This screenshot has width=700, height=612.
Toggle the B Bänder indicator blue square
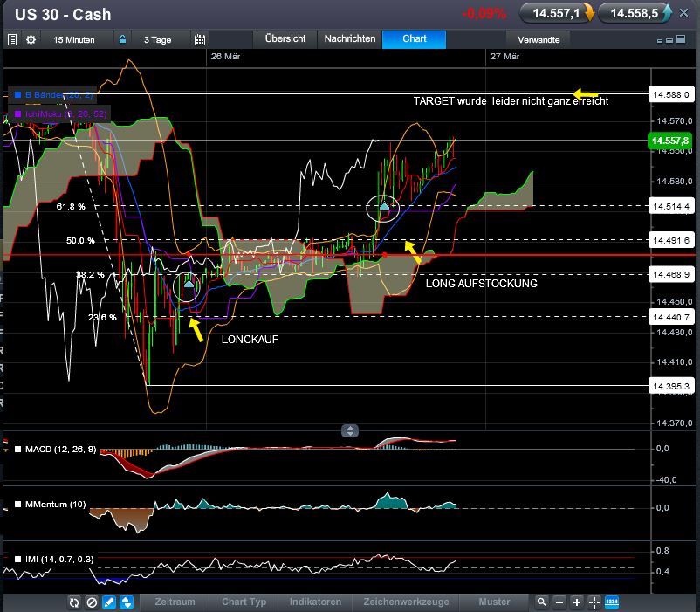coord(18,94)
